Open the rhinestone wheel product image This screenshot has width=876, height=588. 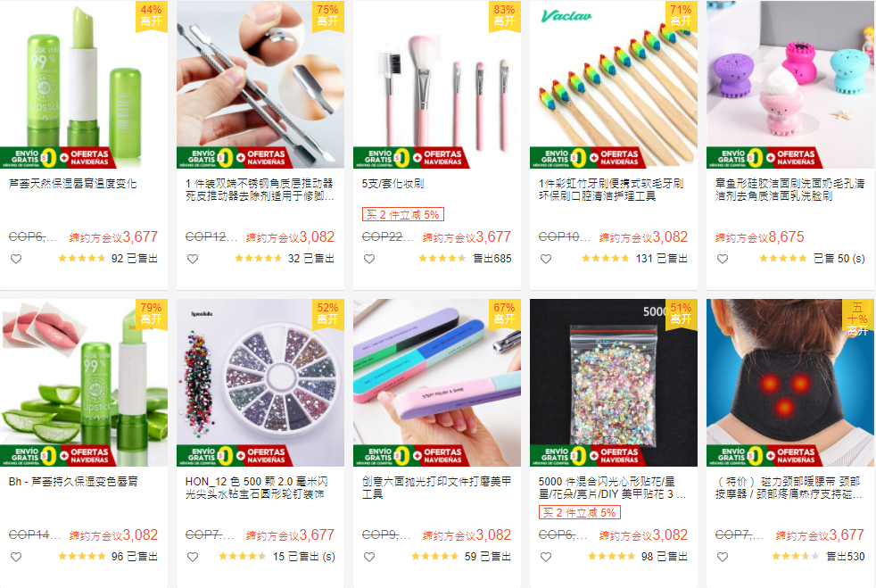[x=260, y=382]
